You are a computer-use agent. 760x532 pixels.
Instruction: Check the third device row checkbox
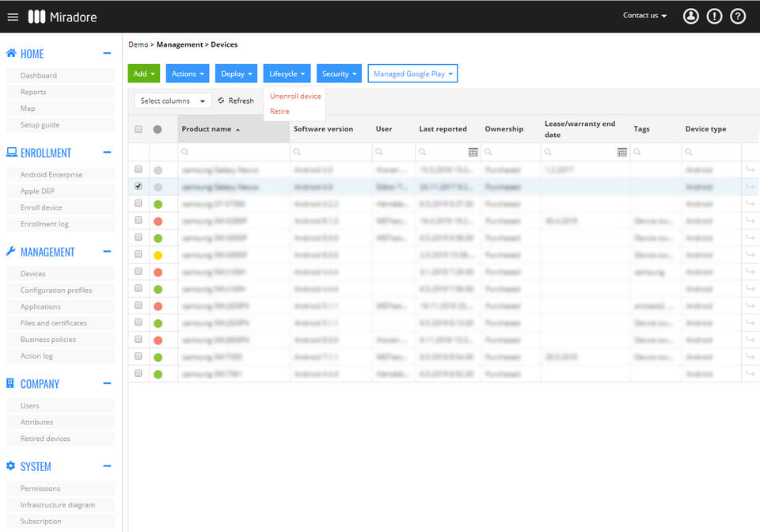[139, 203]
